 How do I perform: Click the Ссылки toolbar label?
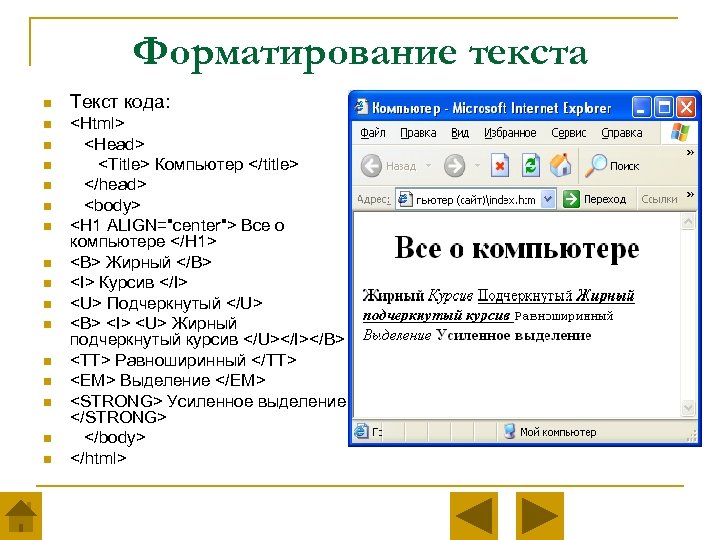click(x=659, y=199)
